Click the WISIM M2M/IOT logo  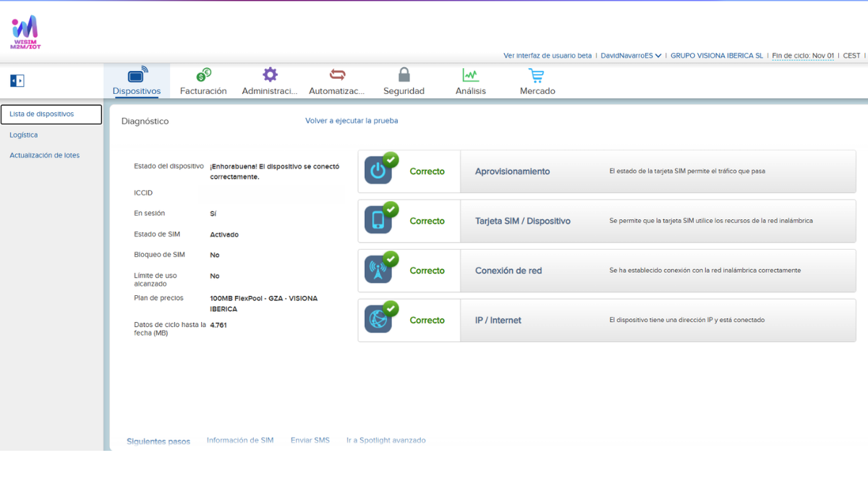tap(25, 32)
